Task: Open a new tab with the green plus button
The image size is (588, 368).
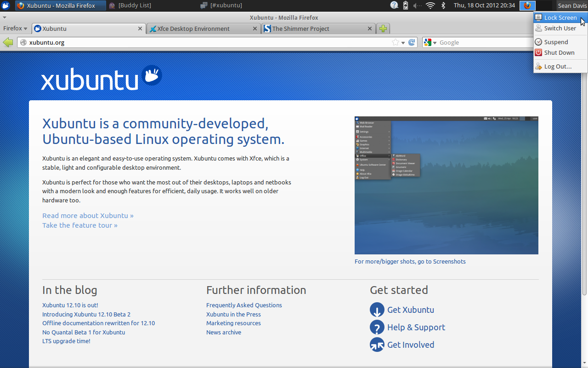Action: (x=383, y=29)
